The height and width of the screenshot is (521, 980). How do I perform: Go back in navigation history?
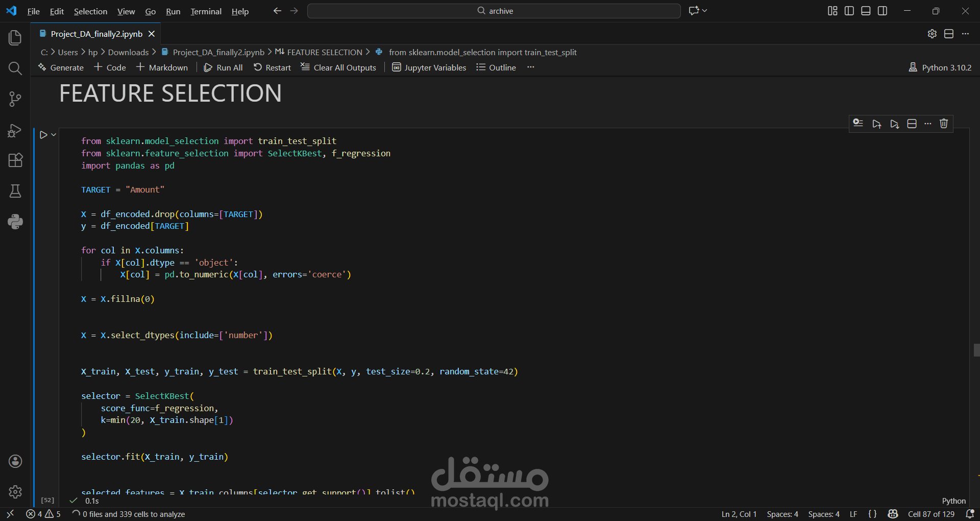[277, 11]
